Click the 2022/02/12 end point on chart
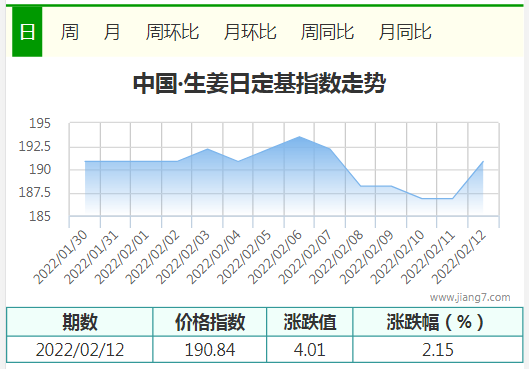 (483, 162)
